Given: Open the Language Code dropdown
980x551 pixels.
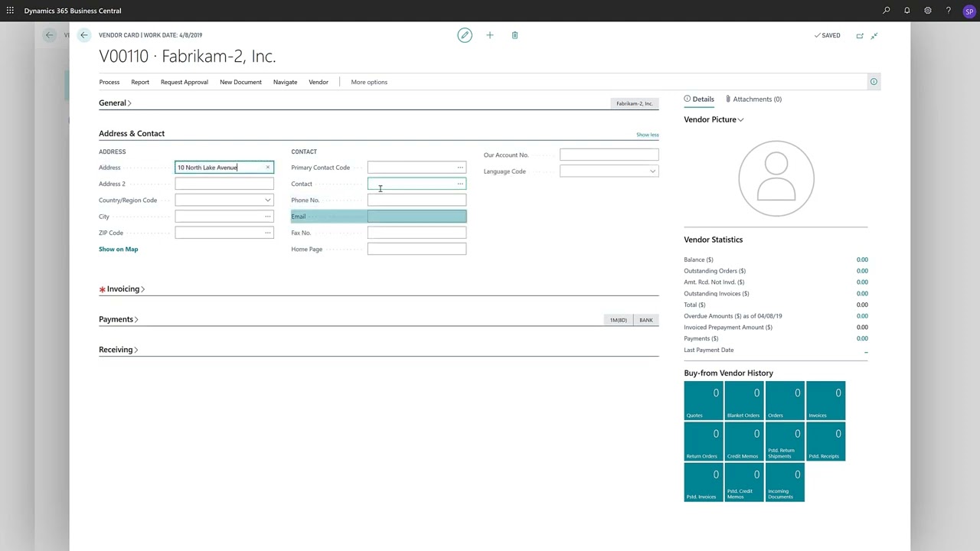Looking at the screenshot, I should coord(653,171).
